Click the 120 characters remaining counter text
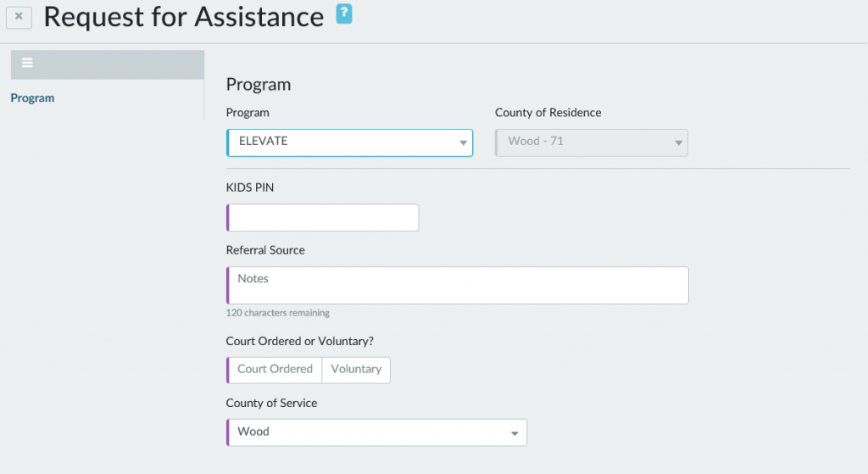 tap(278, 313)
